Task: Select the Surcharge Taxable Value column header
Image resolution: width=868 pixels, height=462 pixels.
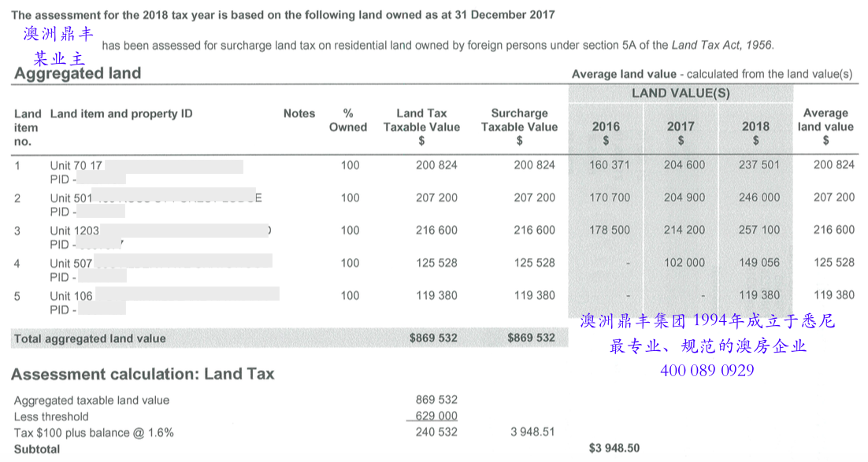Action: (519, 126)
